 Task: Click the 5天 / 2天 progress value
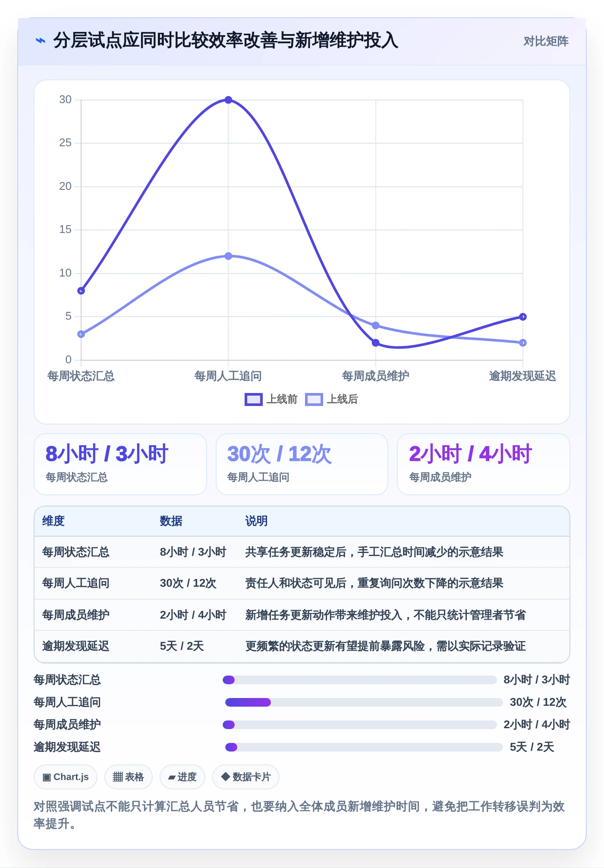coord(532,747)
